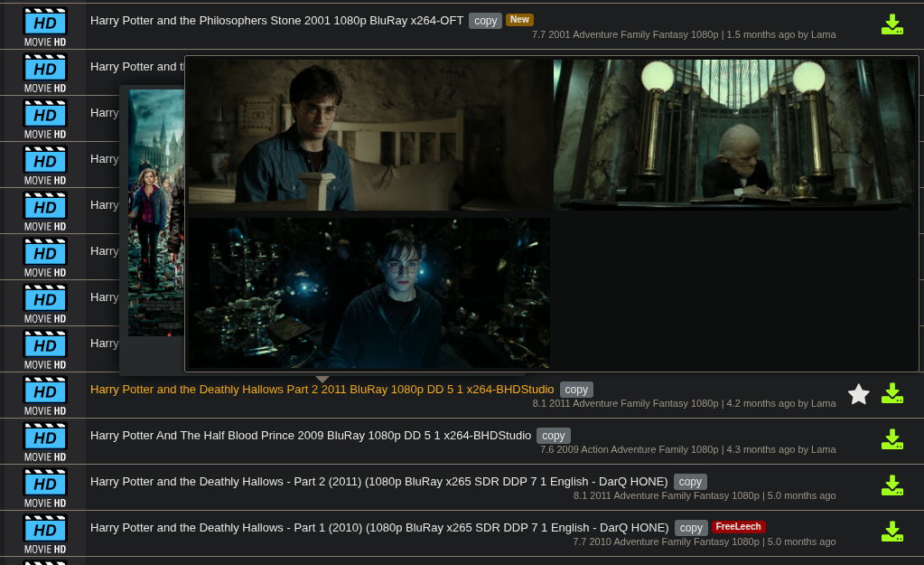Copy Half Blood Prince release name

tap(554, 435)
